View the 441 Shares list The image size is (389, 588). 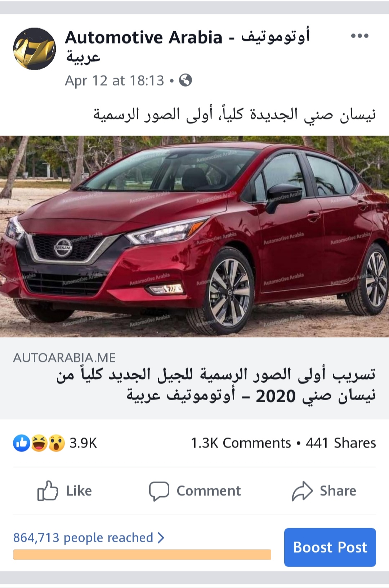341,443
